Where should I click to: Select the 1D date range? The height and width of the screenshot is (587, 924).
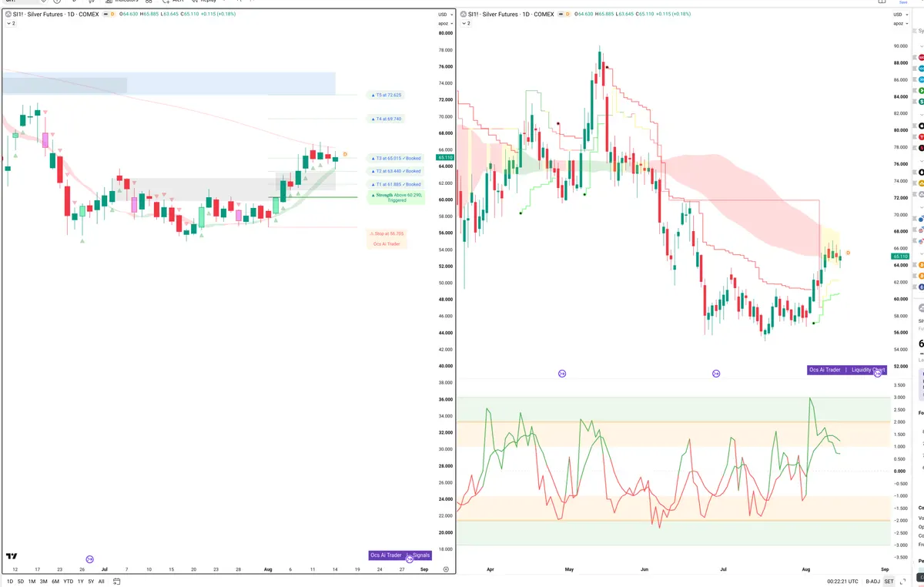pyautogui.click(x=10, y=582)
